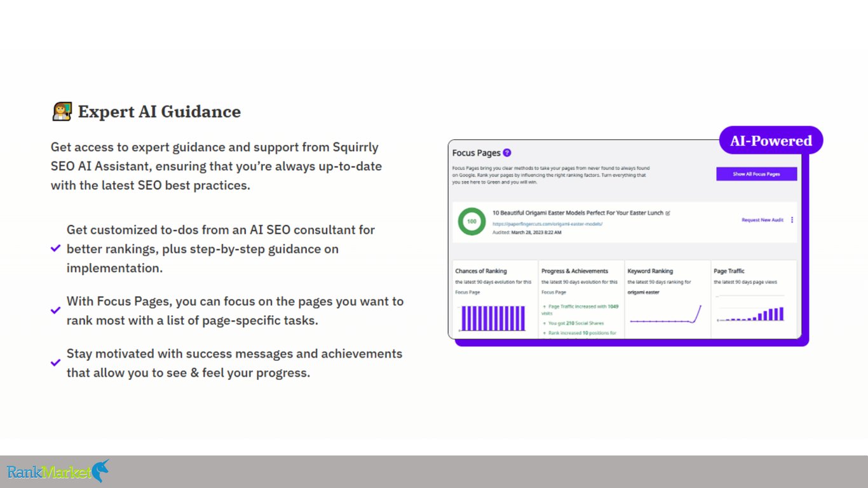The image size is (868, 488).
Task: Click the Show All Focus Pages button
Action: 756,174
